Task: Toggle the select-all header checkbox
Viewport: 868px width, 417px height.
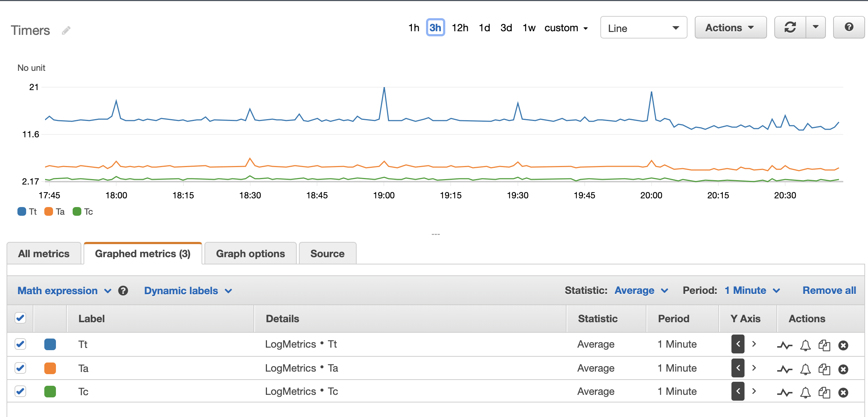Action: (20, 318)
